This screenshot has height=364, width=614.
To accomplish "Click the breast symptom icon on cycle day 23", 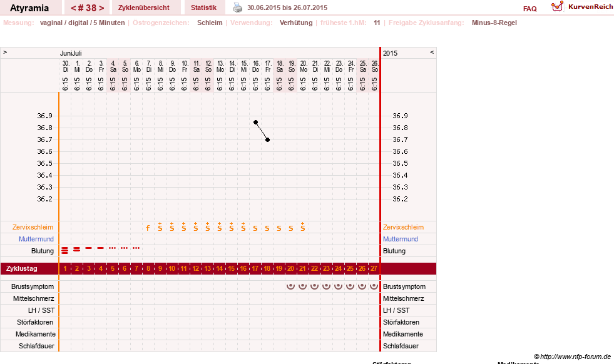I will (326, 286).
